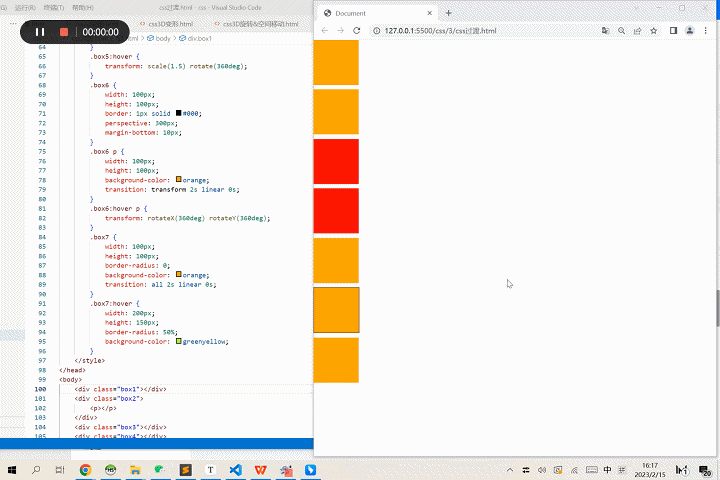Reload the Chrome page
720x480 pixels.
coord(356,31)
